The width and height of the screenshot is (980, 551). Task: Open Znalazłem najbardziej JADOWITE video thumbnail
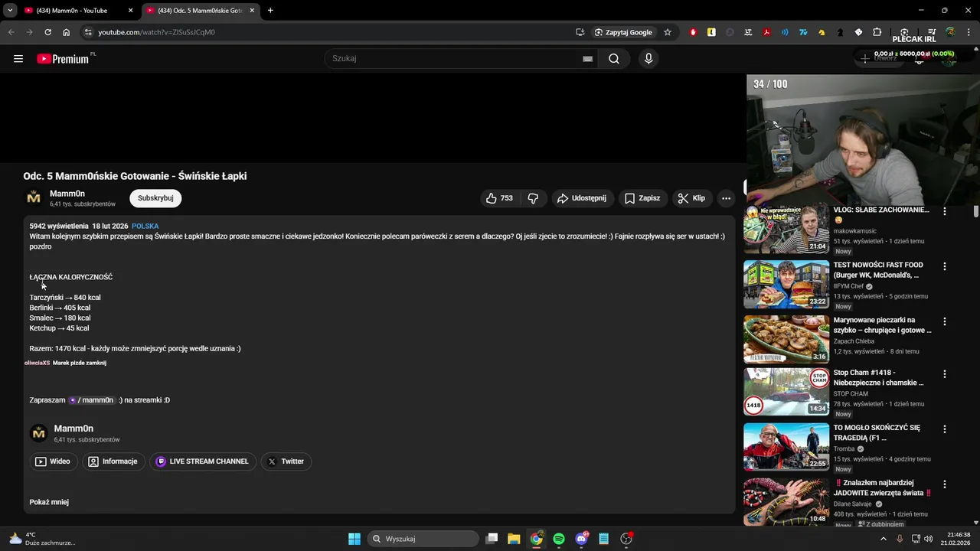(786, 502)
